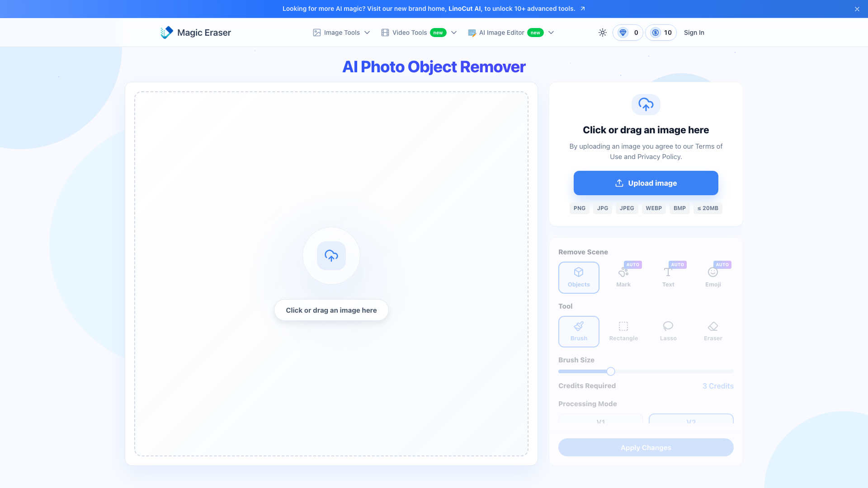Click the Apply Changes button
The height and width of the screenshot is (488, 868).
point(646,447)
